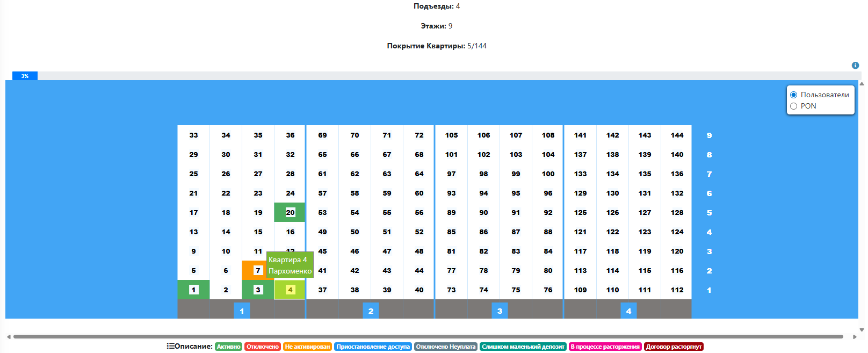Click the list icon beside Описание
The height and width of the screenshot is (353, 868).
(x=170, y=347)
